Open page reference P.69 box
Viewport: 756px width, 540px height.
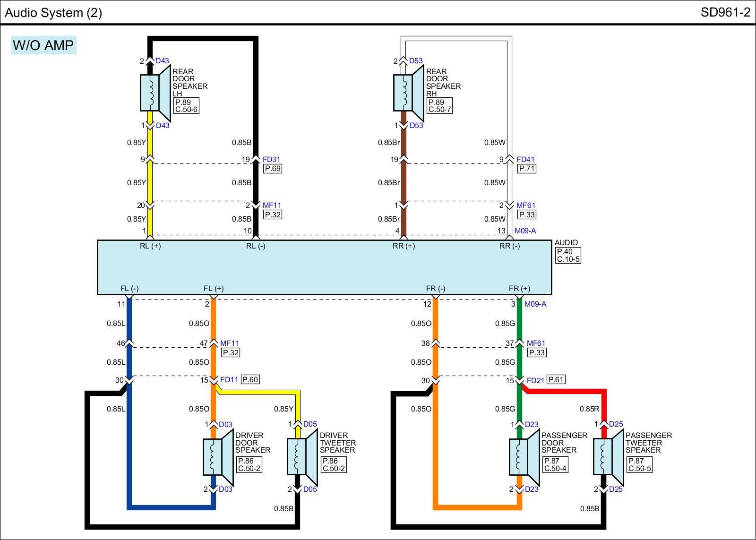pyautogui.click(x=273, y=169)
